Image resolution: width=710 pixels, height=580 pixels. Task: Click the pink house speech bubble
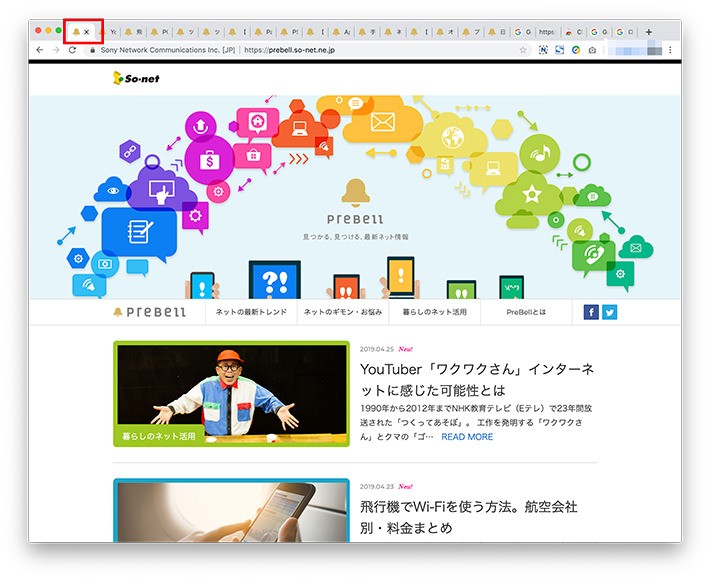click(x=257, y=122)
